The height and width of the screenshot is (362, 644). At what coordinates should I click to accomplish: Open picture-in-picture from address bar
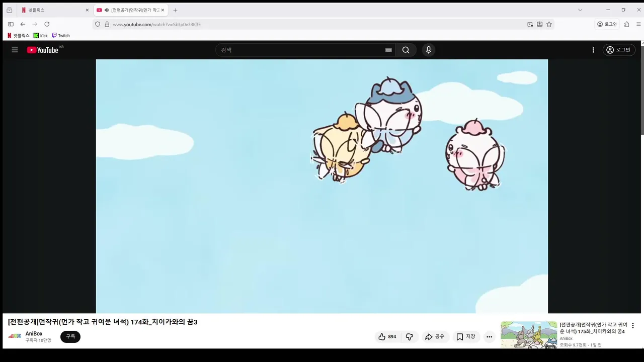click(530, 24)
